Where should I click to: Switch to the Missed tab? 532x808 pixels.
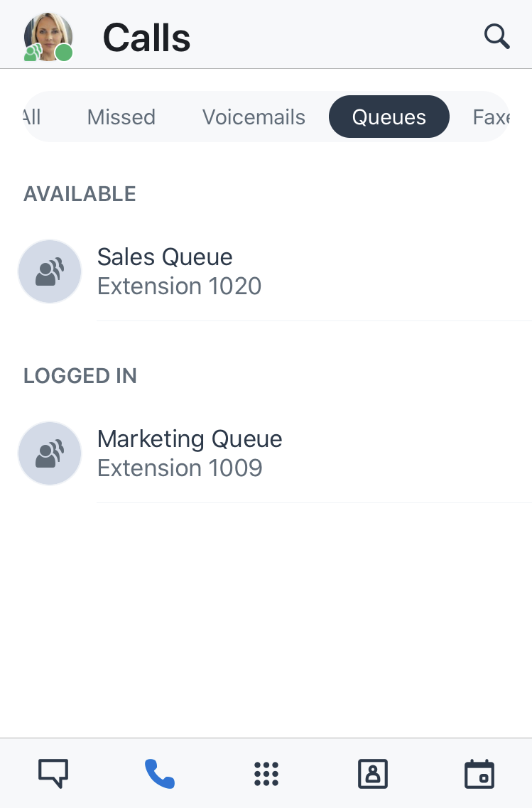pos(121,117)
